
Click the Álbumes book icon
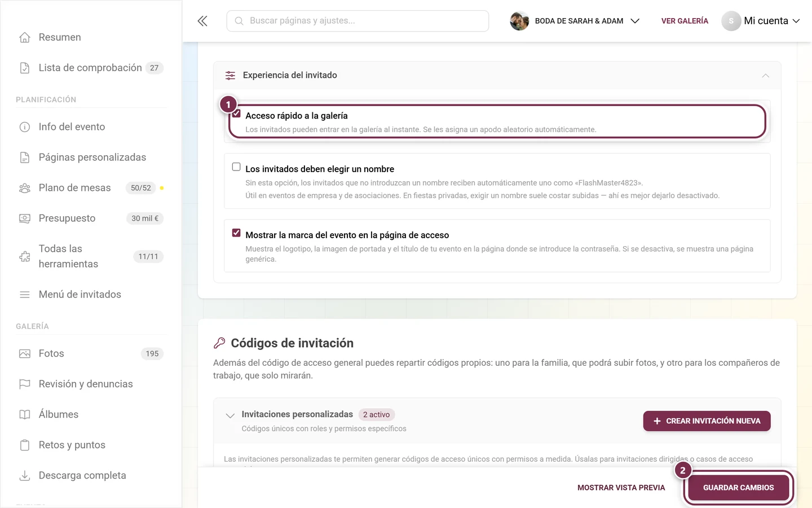pos(25,415)
